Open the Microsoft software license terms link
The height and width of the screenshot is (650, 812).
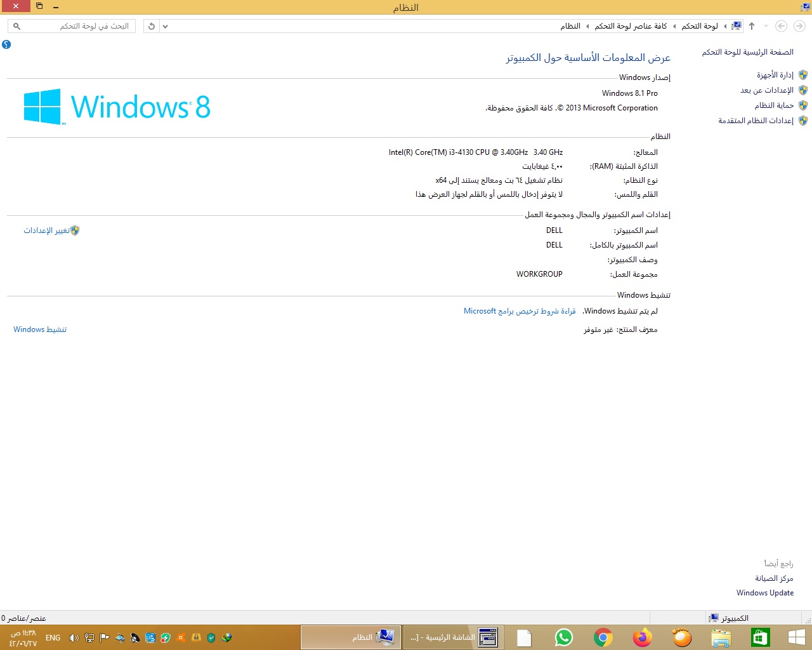[x=520, y=311]
